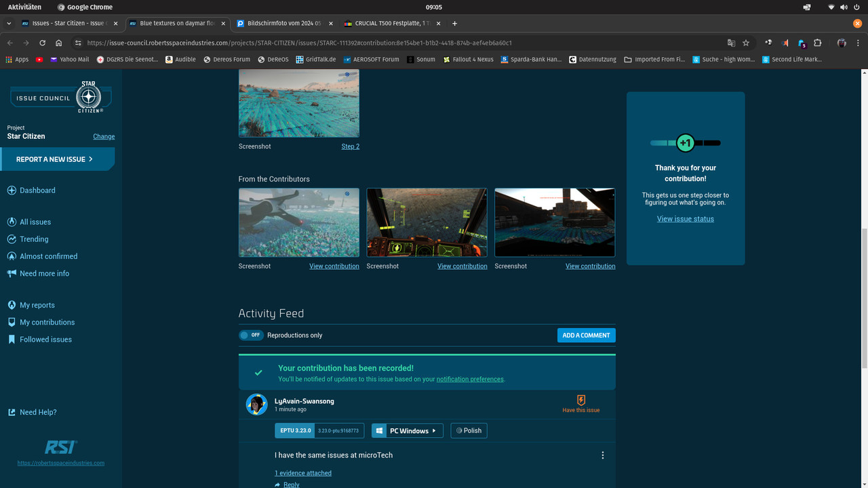Switch to the Issues - Star Citizen tab

70,23
